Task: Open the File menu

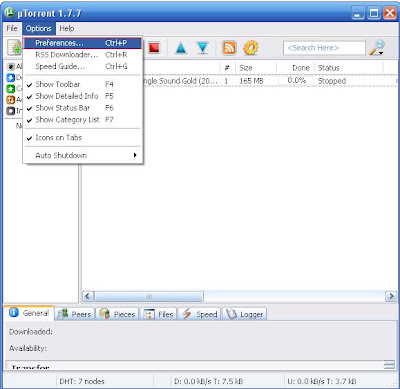Action: (12, 28)
